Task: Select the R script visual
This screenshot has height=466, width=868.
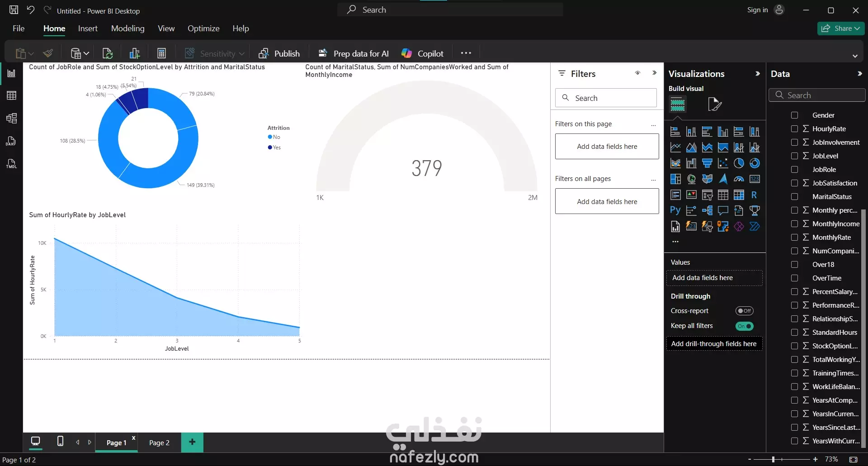Action: tap(755, 195)
